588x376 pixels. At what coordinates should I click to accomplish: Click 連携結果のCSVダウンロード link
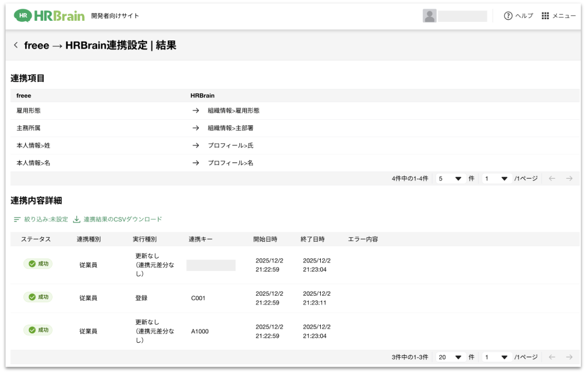pyautogui.click(x=122, y=219)
